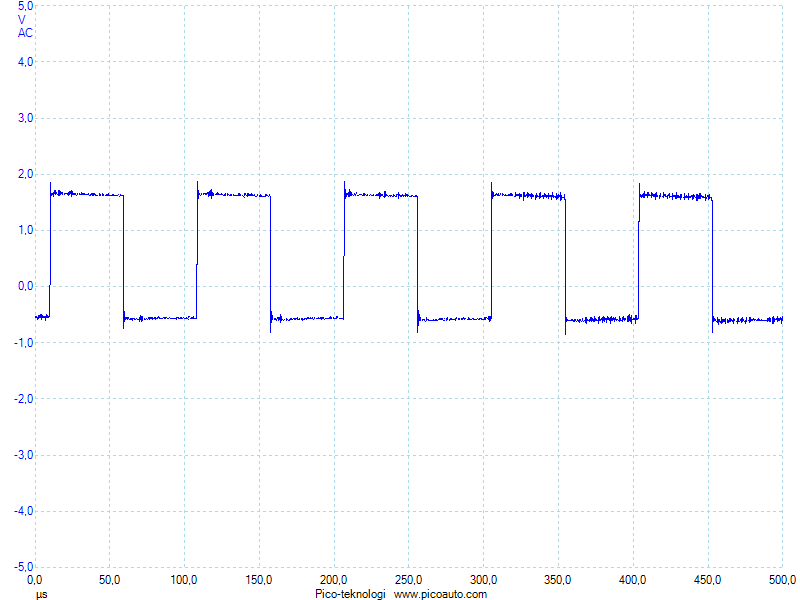Click the -5,0 voltage axis label
This screenshot has height=600, width=800.
pos(23,567)
